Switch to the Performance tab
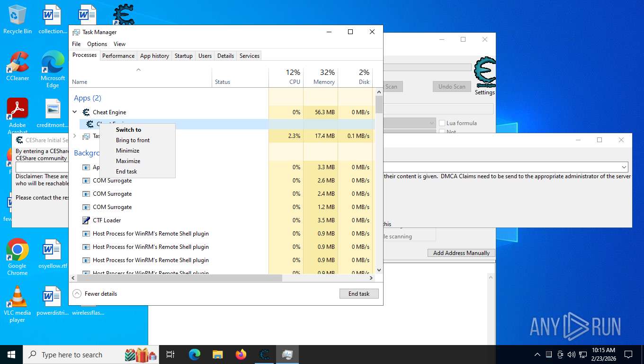 tap(118, 56)
